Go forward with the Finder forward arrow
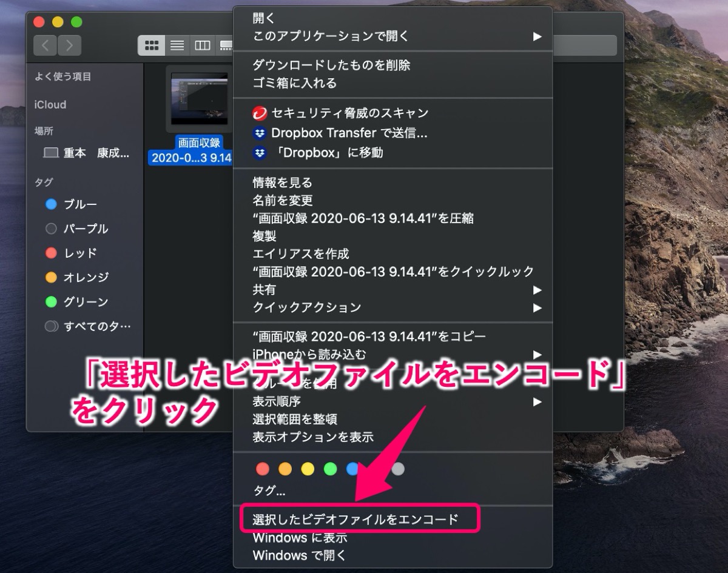This screenshot has height=573, width=728. click(x=69, y=45)
